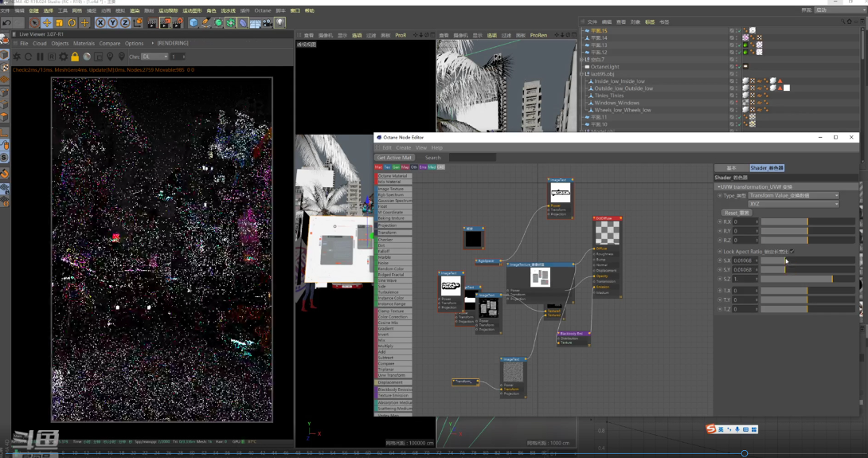868x458 pixels.
Task: Toggle Live Viewer lock resolution padlock
Action: 75,57
